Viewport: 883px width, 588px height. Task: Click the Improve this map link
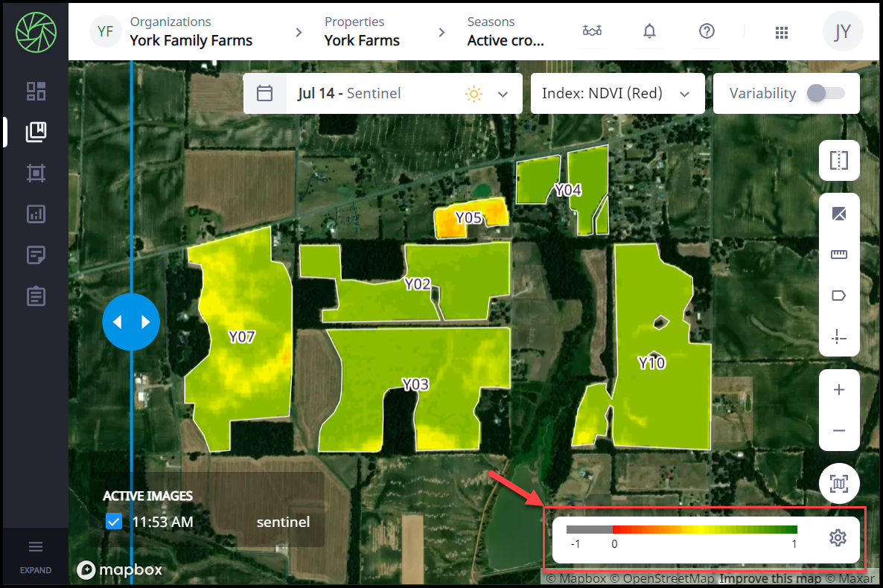tap(771, 578)
